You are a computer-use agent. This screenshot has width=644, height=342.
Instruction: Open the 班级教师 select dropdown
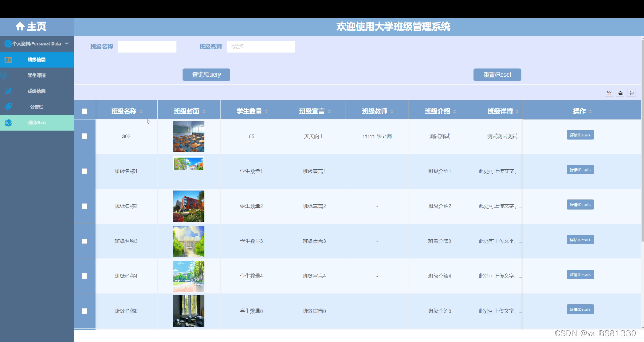tap(261, 47)
